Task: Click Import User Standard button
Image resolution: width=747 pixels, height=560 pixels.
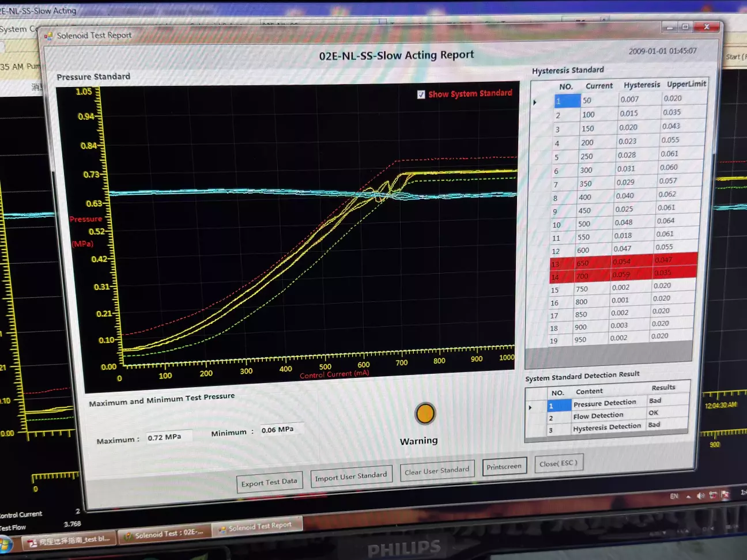Action: 350,476
